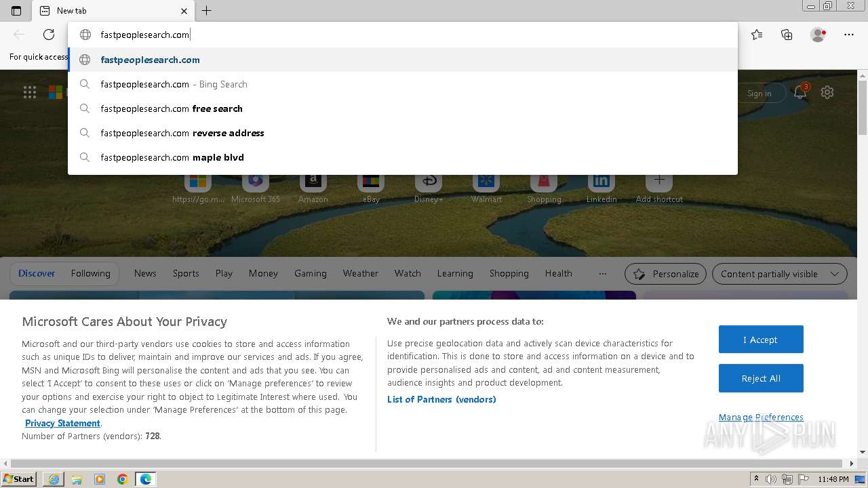
Task: Open the tab actions menu icon
Action: tap(16, 11)
